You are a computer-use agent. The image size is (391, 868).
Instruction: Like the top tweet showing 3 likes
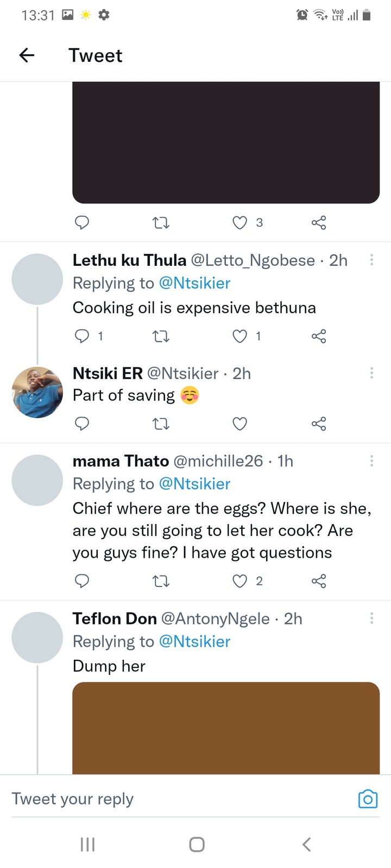tap(239, 222)
